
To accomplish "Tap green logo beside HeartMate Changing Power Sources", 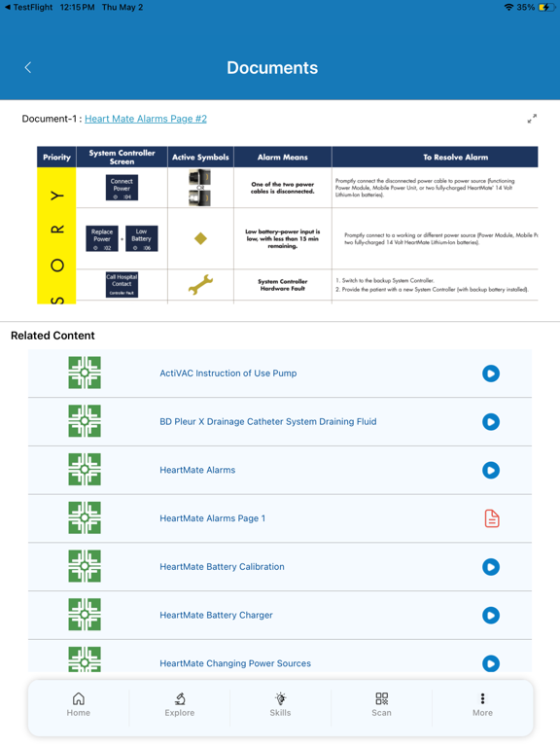I will (x=85, y=659).
